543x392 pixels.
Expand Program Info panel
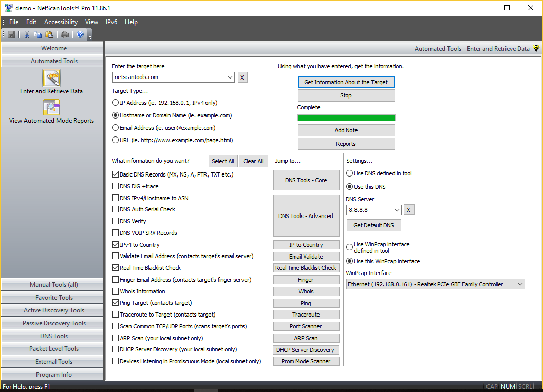pos(52,375)
